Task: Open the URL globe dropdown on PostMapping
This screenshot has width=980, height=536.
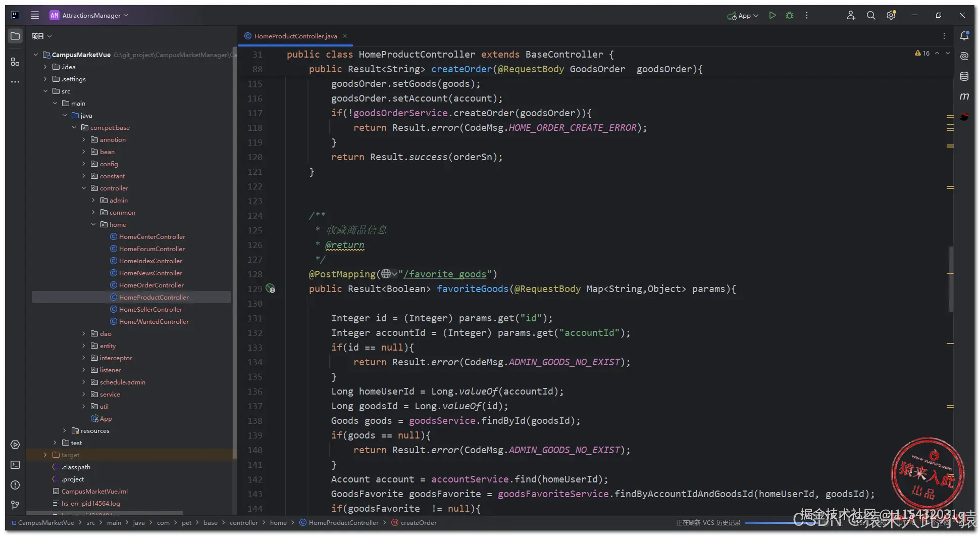Action: tap(389, 274)
